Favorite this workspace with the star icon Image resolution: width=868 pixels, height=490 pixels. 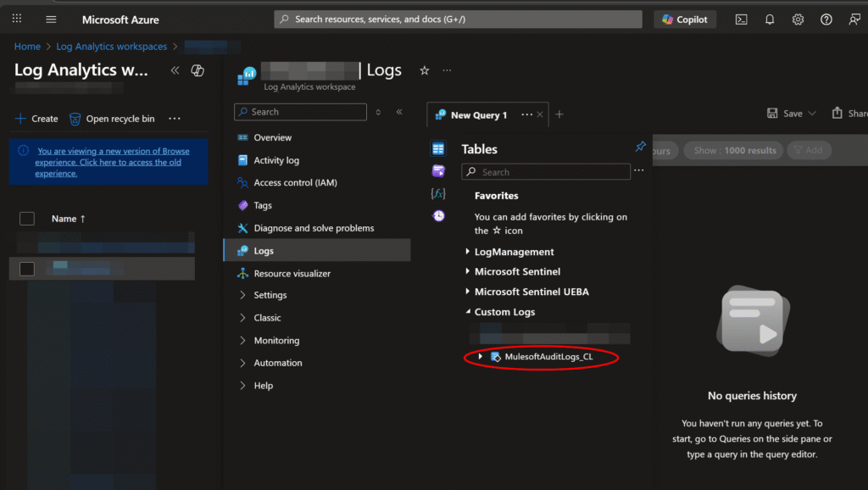click(424, 70)
